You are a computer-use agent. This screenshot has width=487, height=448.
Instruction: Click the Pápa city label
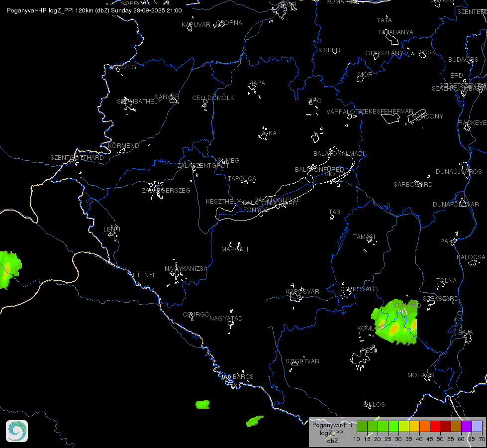point(257,83)
